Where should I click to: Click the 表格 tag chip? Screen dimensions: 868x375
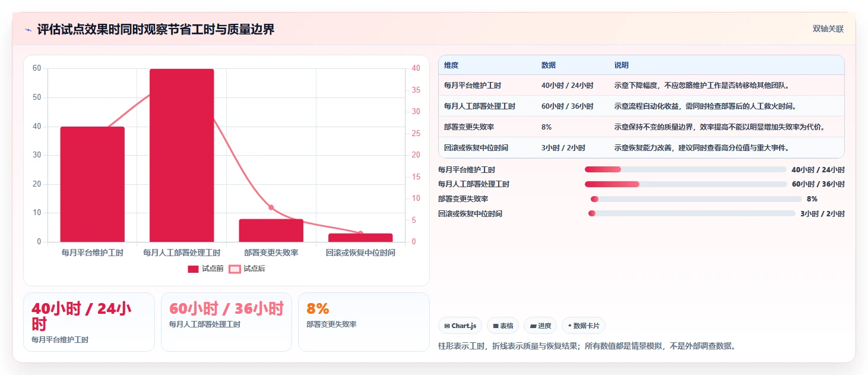click(503, 326)
